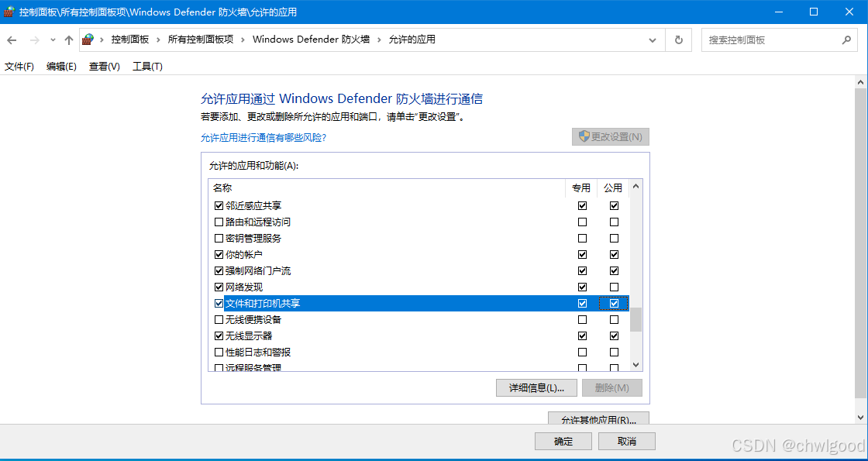868x461 pixels.
Task: Uncheck 无线显示器 name checkbox
Action: [219, 336]
